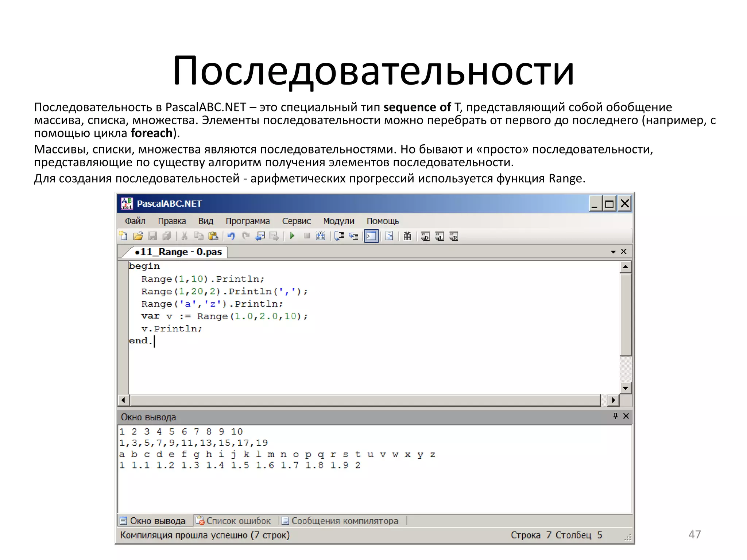
Task: Save the file with the floppy icon
Action: pyautogui.click(x=152, y=236)
